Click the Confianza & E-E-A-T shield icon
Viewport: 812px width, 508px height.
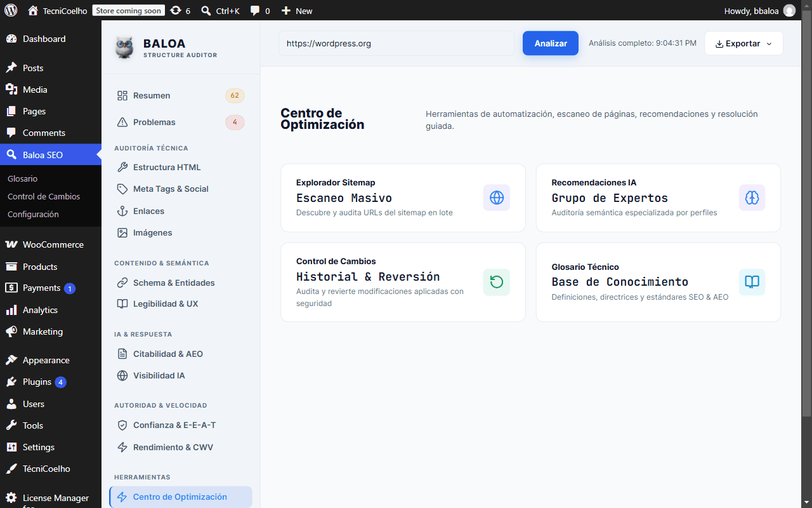click(122, 425)
